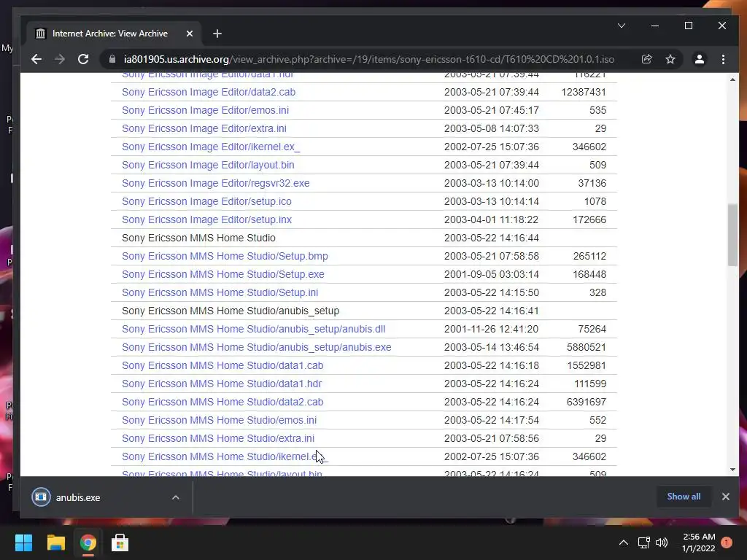Screen dimensions: 747x560
Task: Open notification badge in taskbar
Action: 727,542
